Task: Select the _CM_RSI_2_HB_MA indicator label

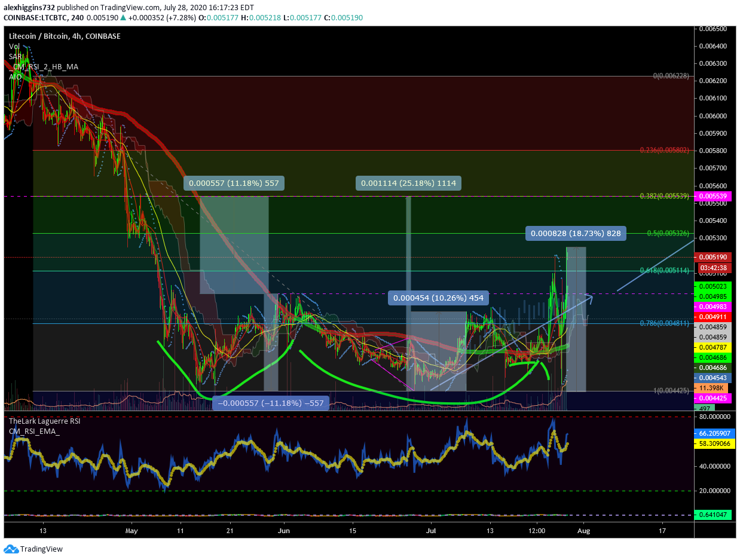Action: [x=44, y=66]
